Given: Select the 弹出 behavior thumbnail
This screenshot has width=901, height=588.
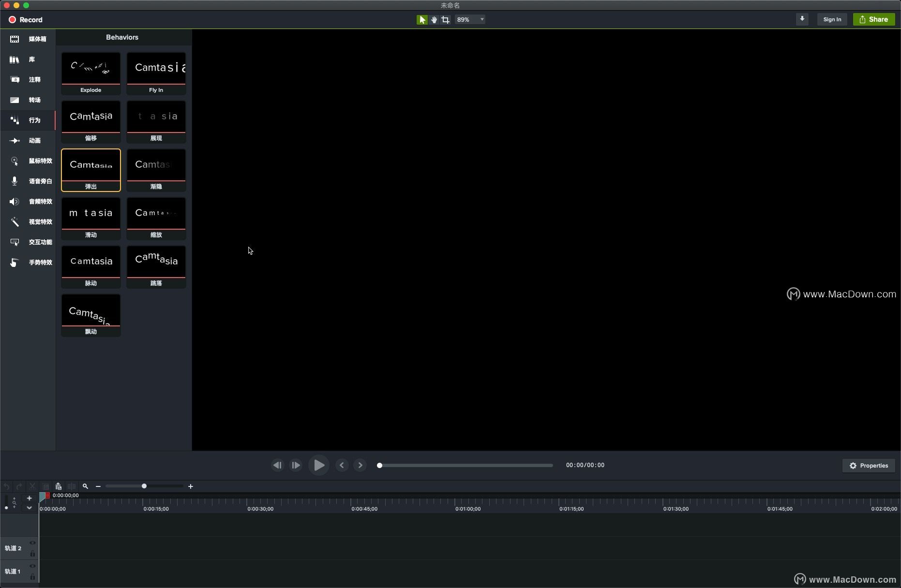Looking at the screenshot, I should click(x=91, y=170).
